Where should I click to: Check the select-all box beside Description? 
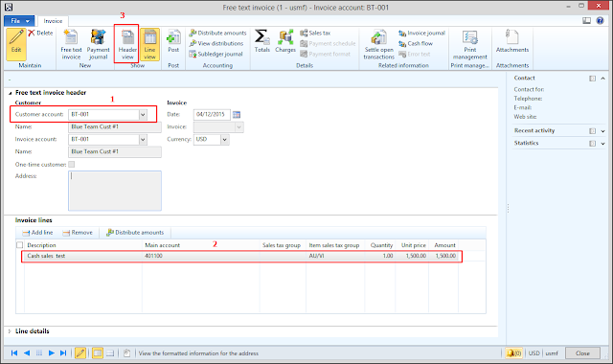pyautogui.click(x=19, y=245)
